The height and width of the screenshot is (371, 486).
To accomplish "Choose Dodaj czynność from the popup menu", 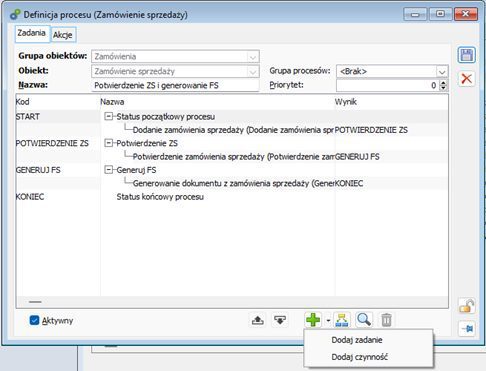I will click(x=359, y=357).
